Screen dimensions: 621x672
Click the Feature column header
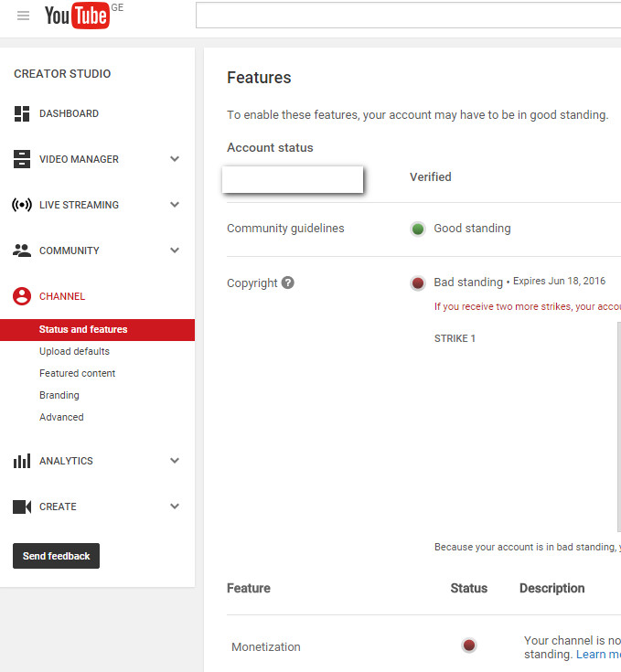tap(249, 588)
